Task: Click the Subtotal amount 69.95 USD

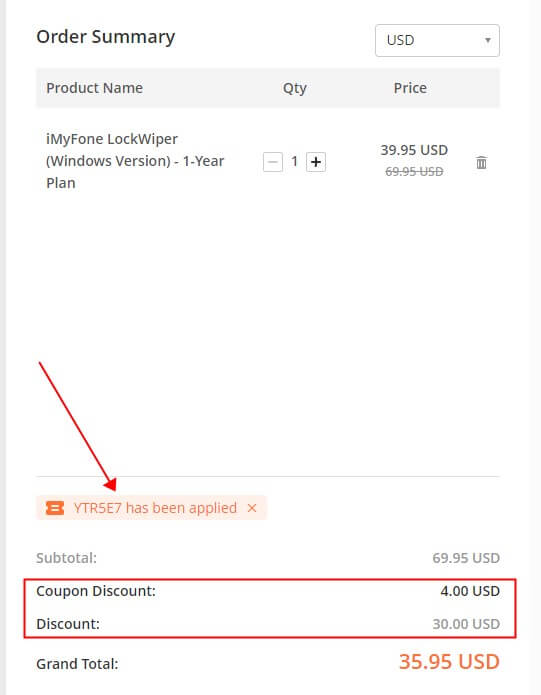Action: pos(466,558)
